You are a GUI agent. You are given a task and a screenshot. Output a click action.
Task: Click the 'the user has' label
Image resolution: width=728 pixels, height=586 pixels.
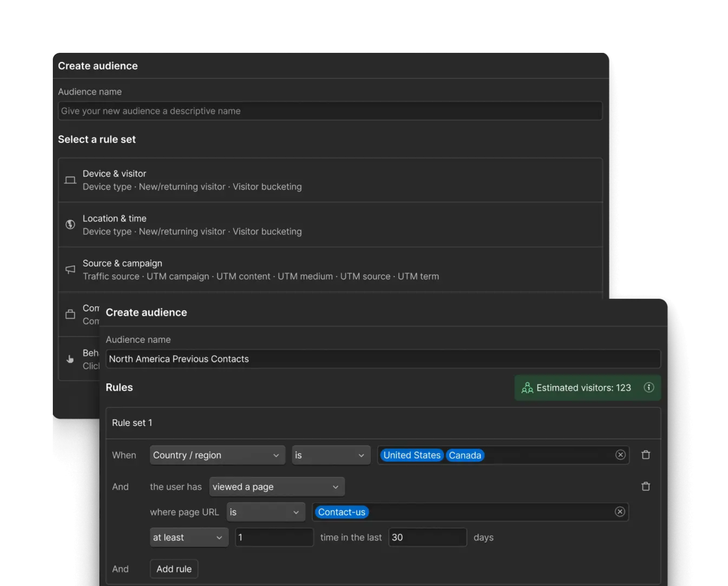(x=176, y=487)
